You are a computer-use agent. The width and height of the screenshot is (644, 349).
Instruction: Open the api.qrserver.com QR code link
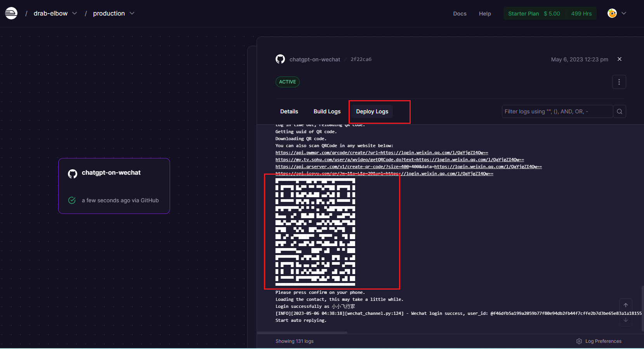click(x=409, y=167)
